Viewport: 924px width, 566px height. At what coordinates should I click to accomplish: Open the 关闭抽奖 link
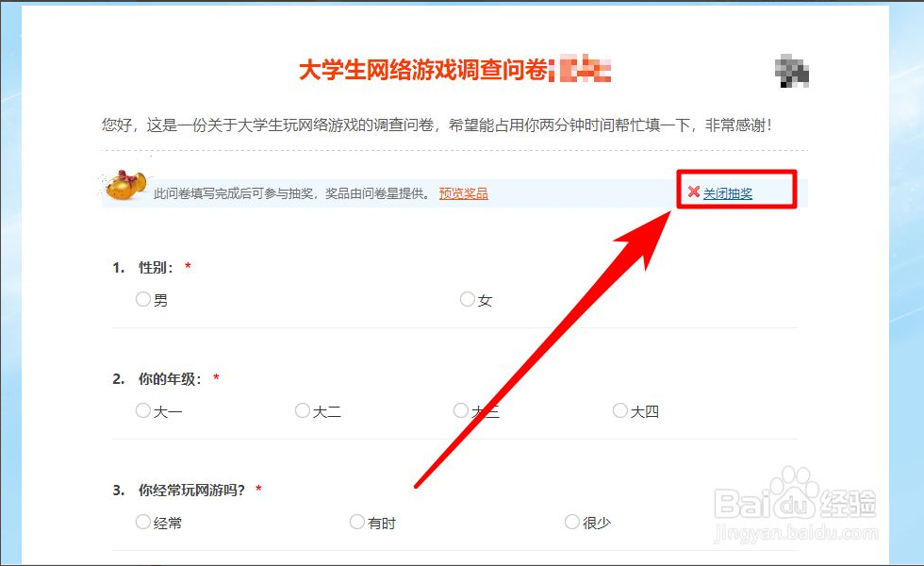tap(728, 193)
